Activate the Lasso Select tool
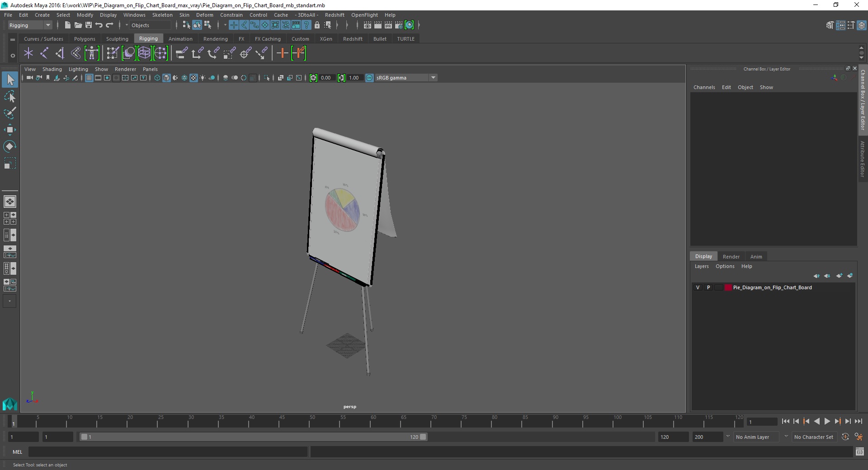 tap(10, 97)
